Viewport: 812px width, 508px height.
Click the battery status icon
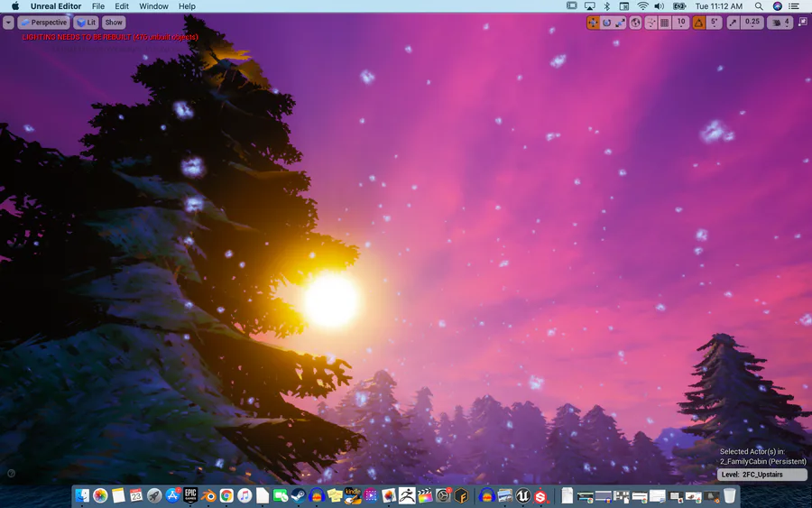678,6
